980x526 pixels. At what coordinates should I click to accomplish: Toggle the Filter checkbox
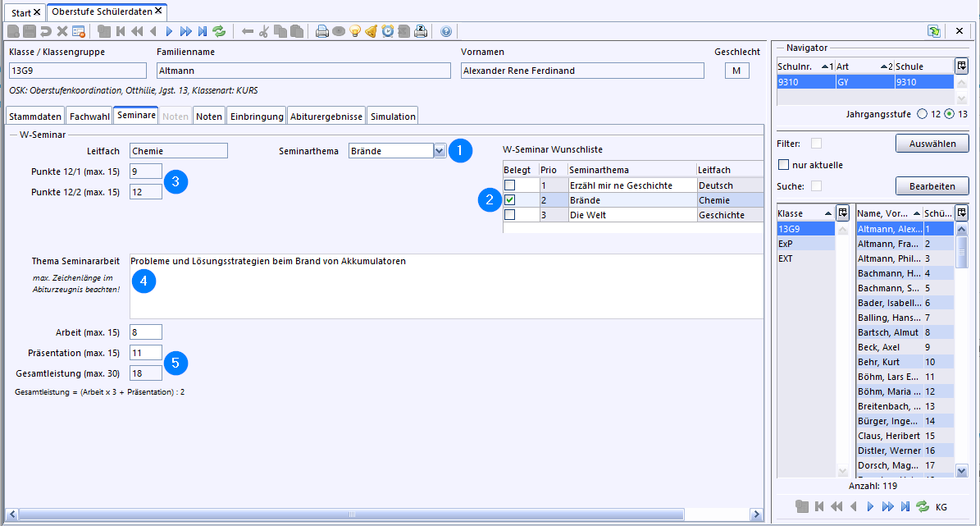point(816,144)
